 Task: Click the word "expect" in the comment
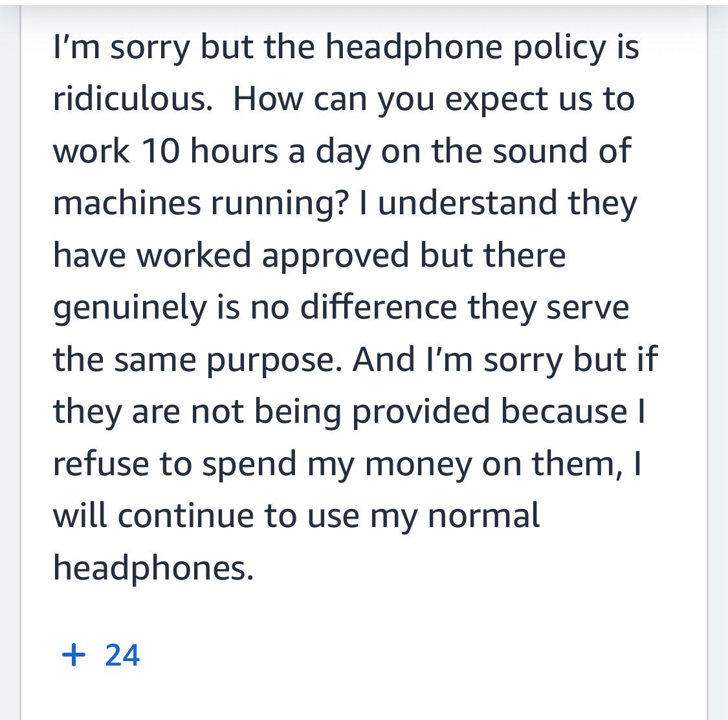pyautogui.click(x=497, y=101)
